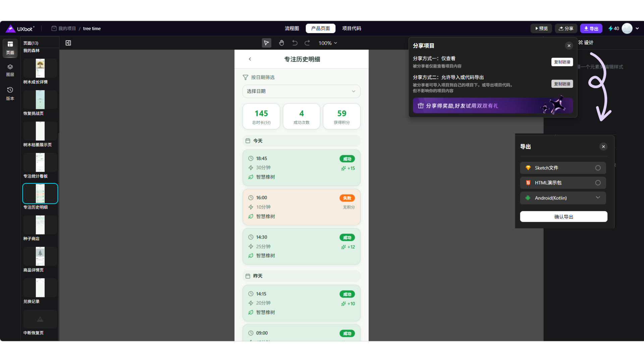The image size is (644, 362).
Task: Open the 100% zoom level dropdown
Action: pos(328,43)
